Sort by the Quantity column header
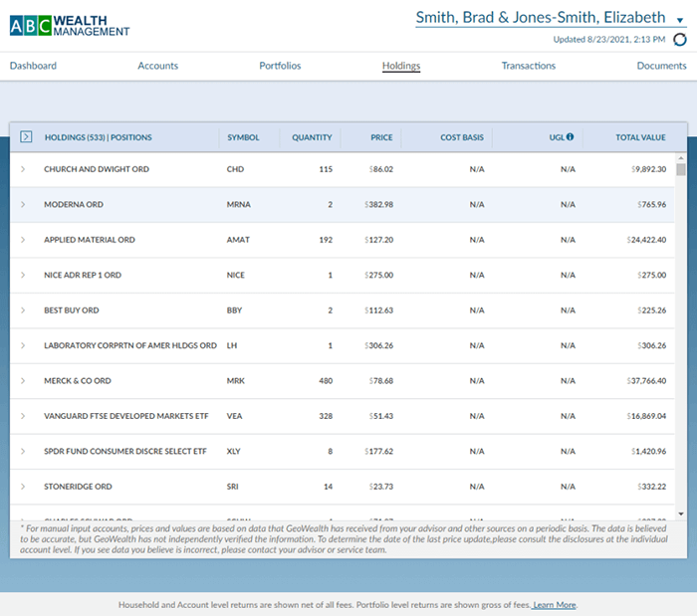This screenshot has width=697, height=616. [312, 137]
